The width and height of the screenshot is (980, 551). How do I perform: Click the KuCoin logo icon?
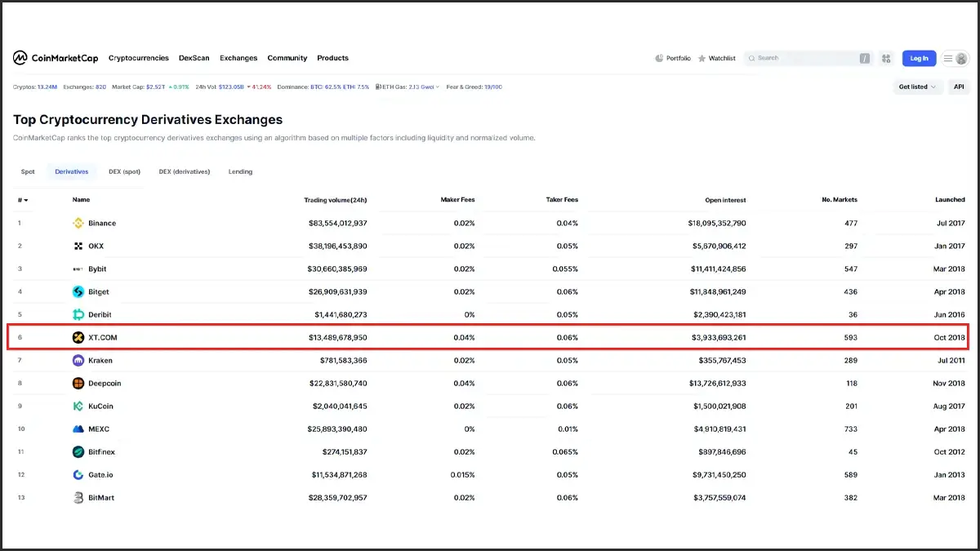coord(78,406)
